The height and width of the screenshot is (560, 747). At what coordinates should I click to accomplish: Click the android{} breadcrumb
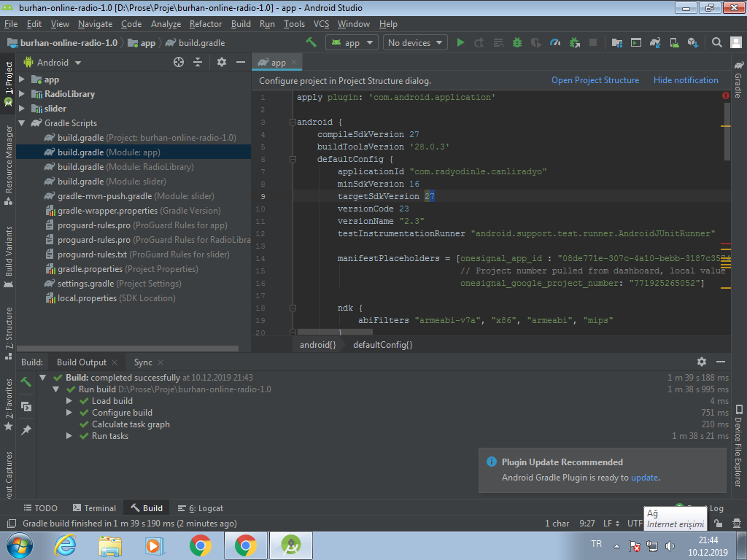(318, 345)
